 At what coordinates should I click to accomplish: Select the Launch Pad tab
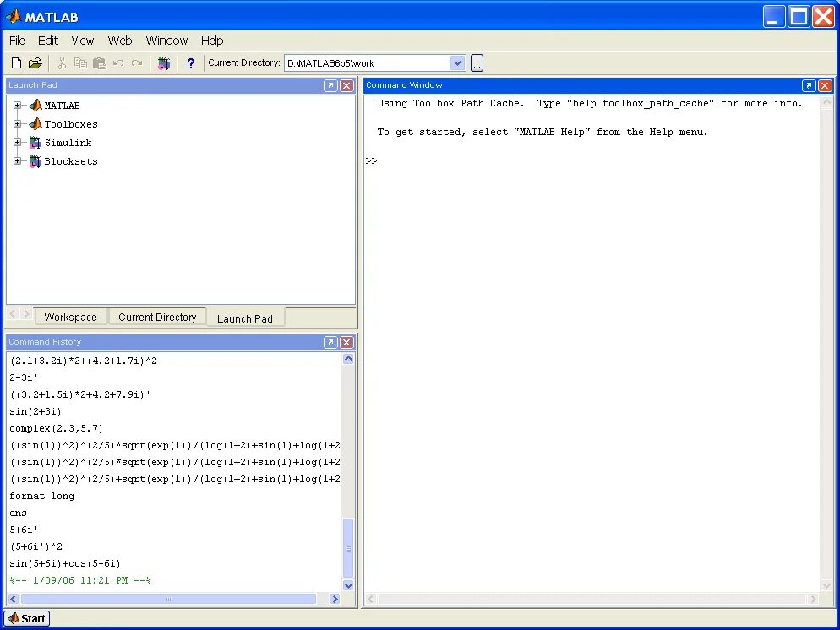click(x=245, y=318)
